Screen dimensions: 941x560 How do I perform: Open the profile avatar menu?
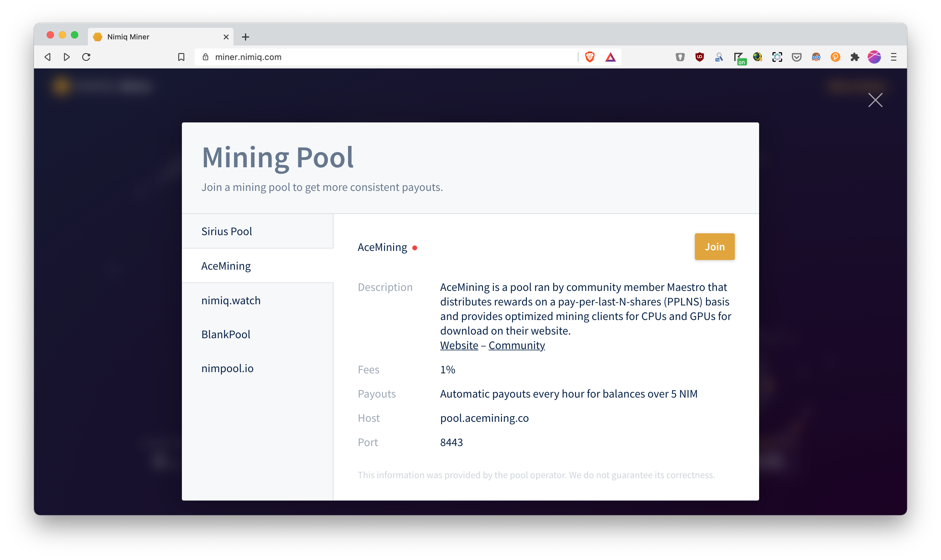pyautogui.click(x=874, y=57)
